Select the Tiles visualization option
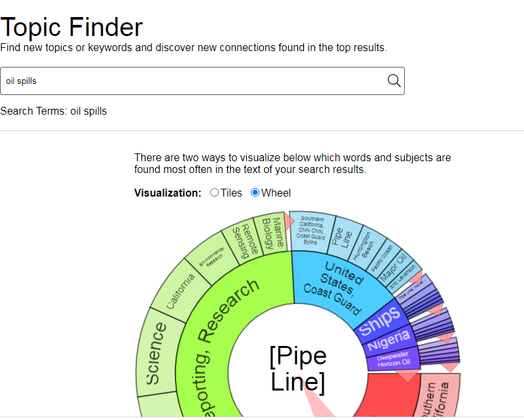The width and height of the screenshot is (524, 420). [215, 193]
